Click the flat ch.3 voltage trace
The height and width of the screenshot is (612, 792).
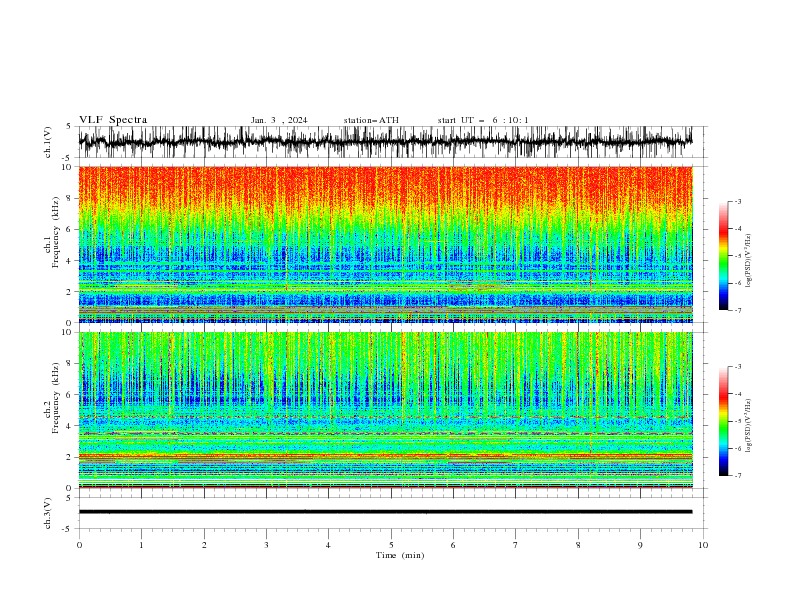pyautogui.click(x=385, y=512)
